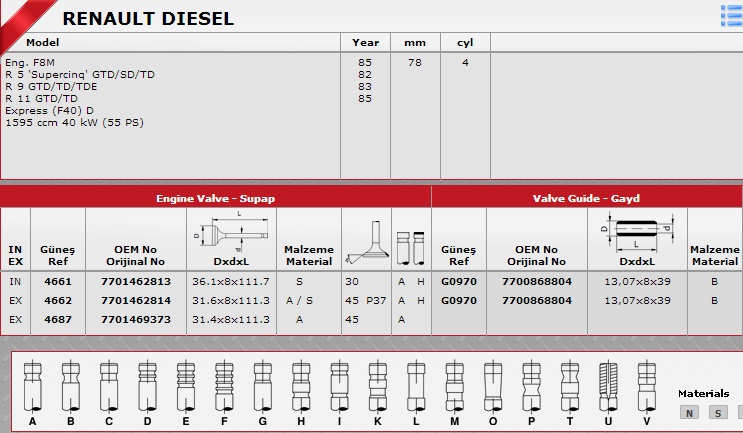Click the N material swatch
The height and width of the screenshot is (433, 743).
(x=689, y=413)
